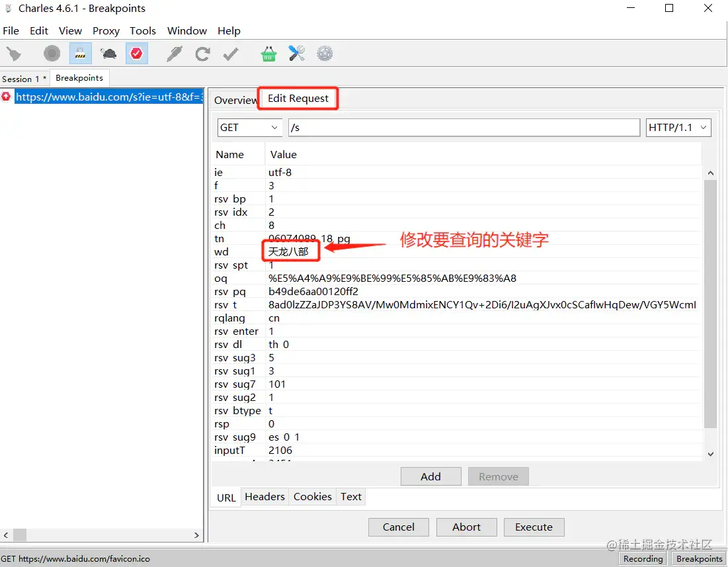The height and width of the screenshot is (567, 728).
Task: Open the Window menu
Action: (x=187, y=30)
